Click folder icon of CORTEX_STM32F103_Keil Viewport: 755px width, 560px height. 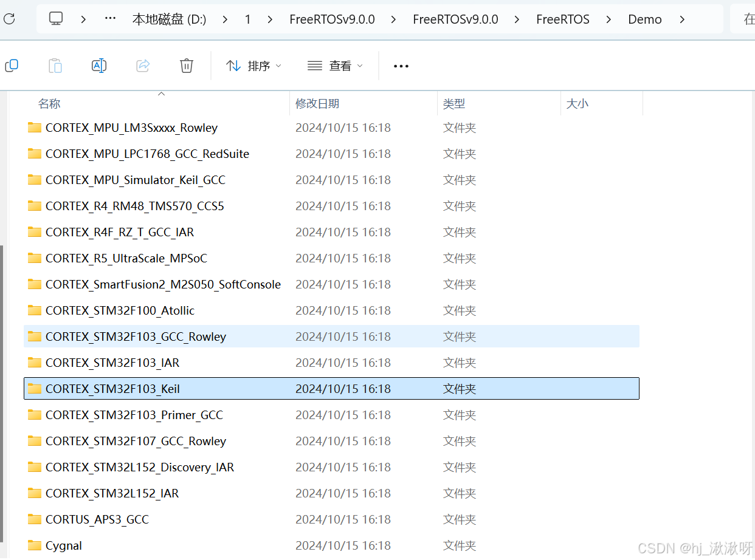click(x=35, y=389)
